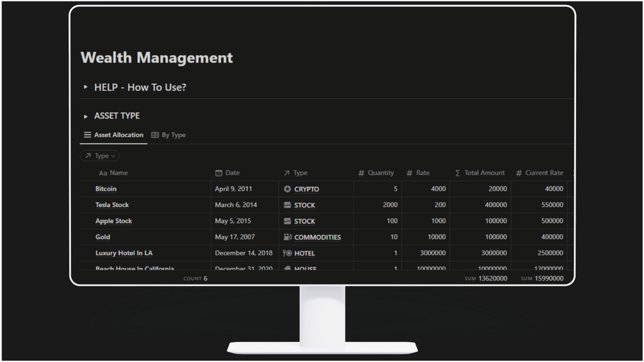
Task: Click the Current Rate column header
Action: click(x=540, y=173)
